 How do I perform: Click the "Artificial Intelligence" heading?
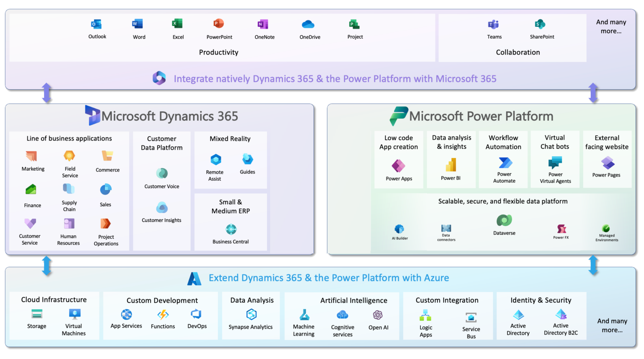354,301
